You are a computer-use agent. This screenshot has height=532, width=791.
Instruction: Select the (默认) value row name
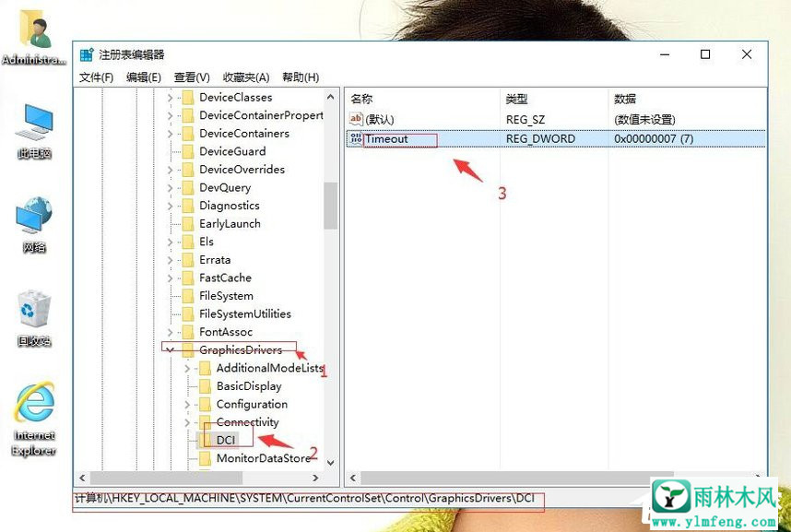[x=379, y=120]
